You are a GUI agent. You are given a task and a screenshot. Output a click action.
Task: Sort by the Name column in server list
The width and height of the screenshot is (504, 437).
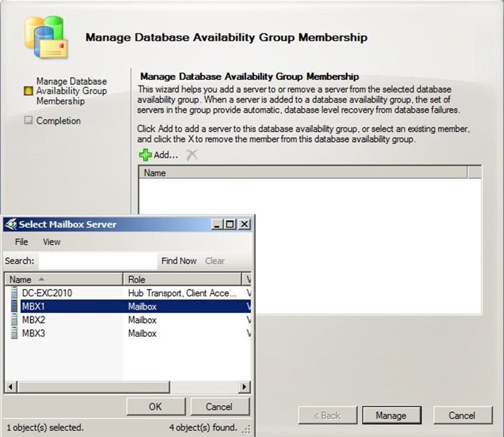tap(63, 280)
